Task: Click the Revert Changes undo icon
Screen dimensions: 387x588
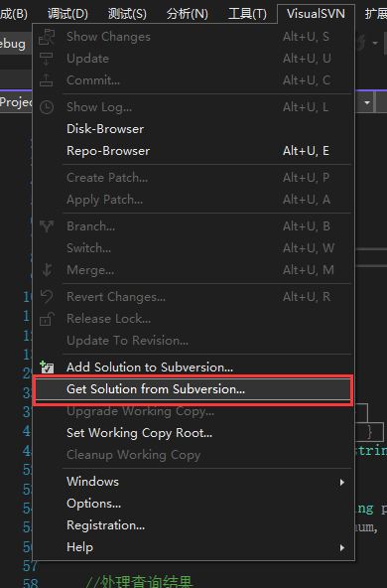Action: pos(47,297)
